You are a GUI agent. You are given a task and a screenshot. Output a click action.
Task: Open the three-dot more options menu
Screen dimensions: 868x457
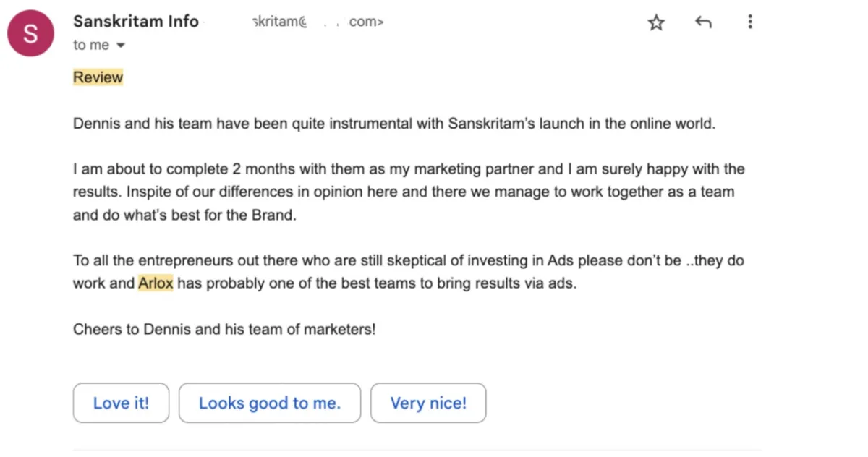click(x=750, y=22)
